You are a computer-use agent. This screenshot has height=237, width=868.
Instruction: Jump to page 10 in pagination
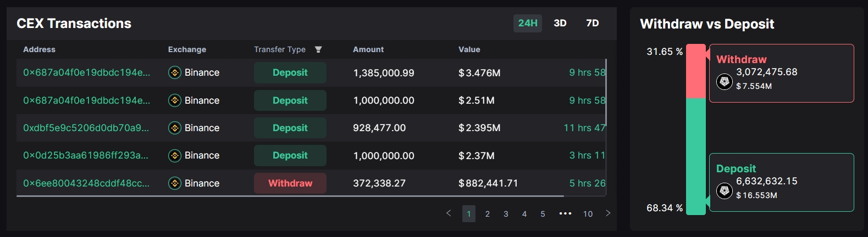tap(588, 214)
